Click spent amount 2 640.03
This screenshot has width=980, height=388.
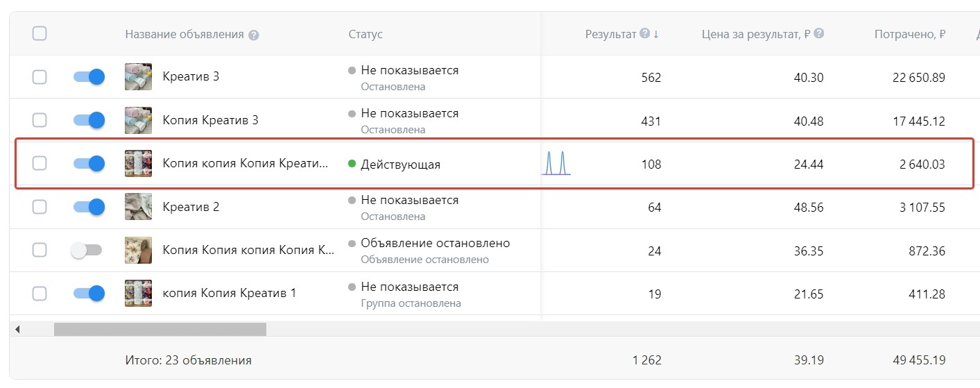coord(922,165)
